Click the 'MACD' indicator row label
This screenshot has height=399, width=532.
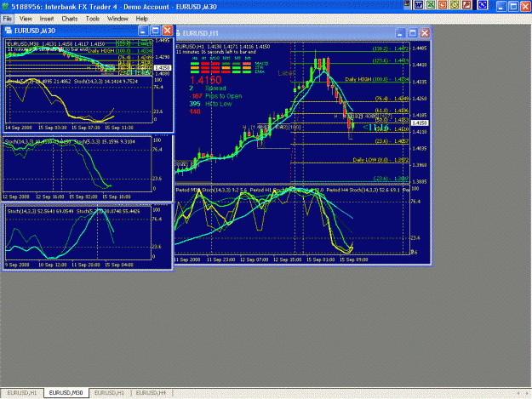pos(261,64)
